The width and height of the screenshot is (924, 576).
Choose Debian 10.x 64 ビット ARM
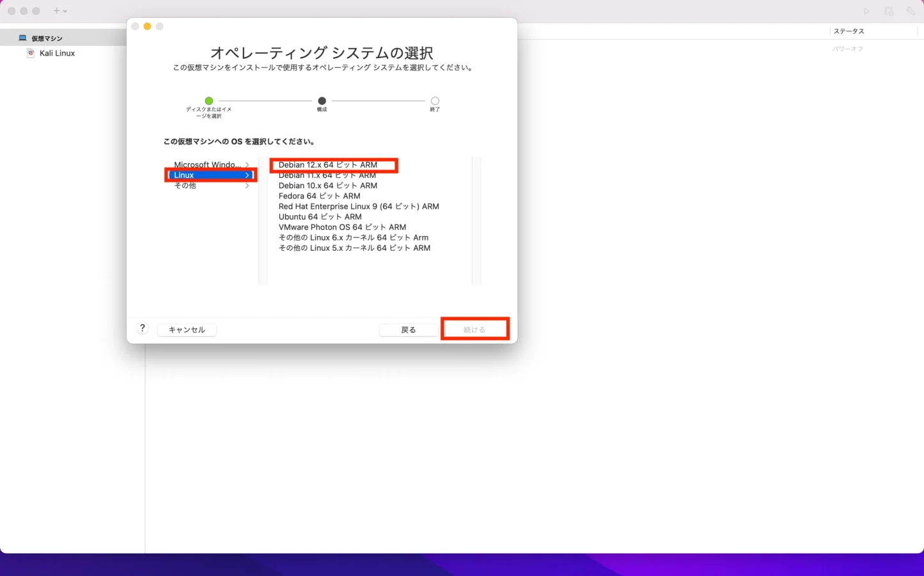point(328,186)
